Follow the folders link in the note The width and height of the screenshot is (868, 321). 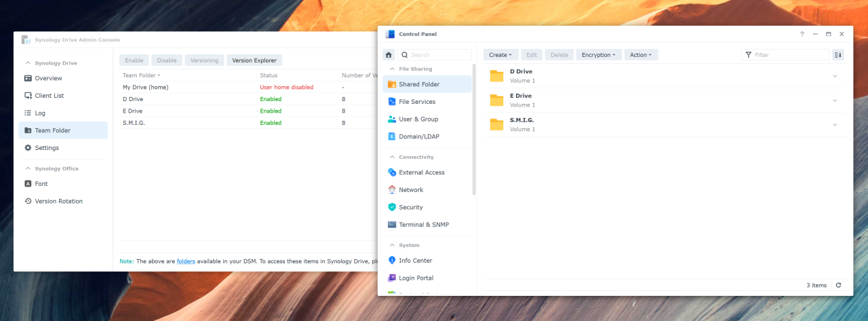pos(186,261)
